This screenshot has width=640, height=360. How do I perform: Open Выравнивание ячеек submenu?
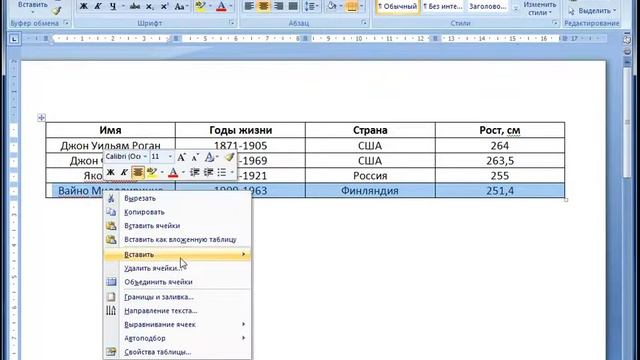click(x=178, y=324)
